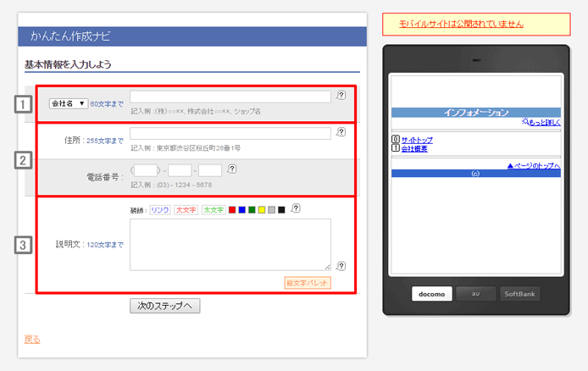Open the 会社名 dropdown selector
The image size is (588, 371).
(68, 103)
